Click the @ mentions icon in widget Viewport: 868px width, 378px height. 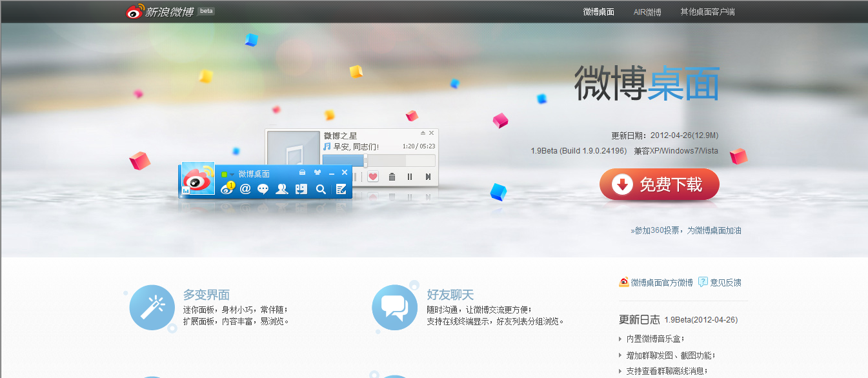point(245,188)
